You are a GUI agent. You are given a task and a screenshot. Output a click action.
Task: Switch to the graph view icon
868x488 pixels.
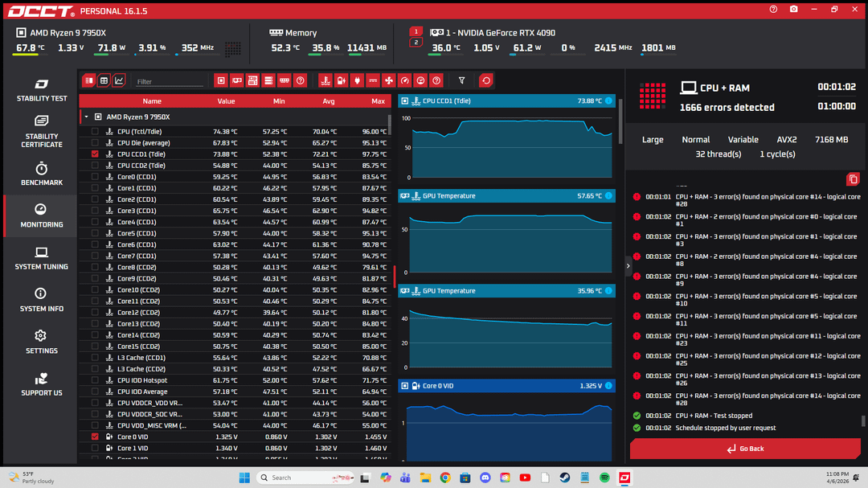(119, 80)
